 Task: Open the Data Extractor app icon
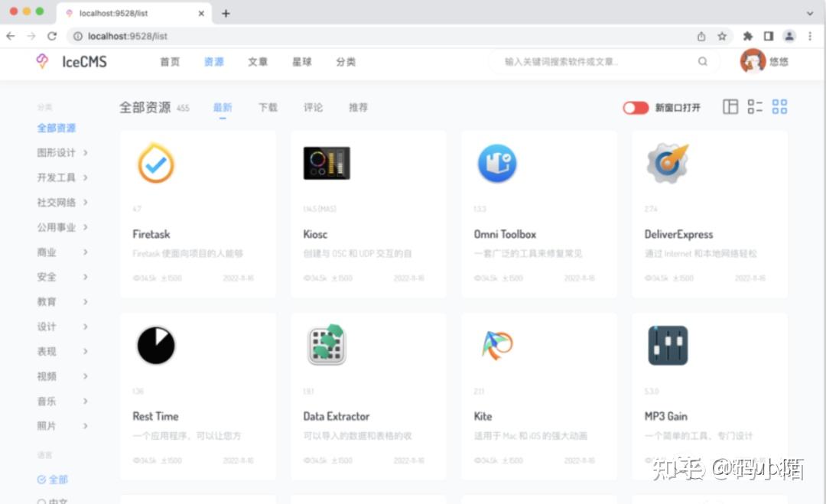pyautogui.click(x=327, y=346)
